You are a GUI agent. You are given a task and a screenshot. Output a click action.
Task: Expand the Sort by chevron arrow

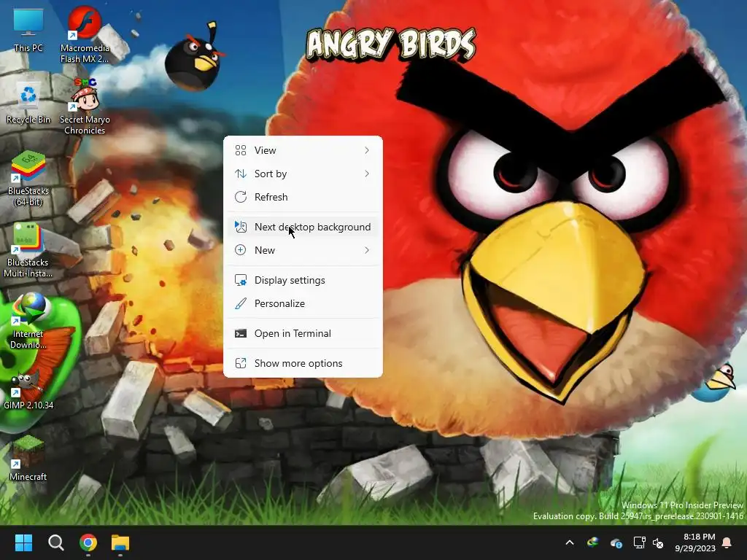click(x=366, y=174)
